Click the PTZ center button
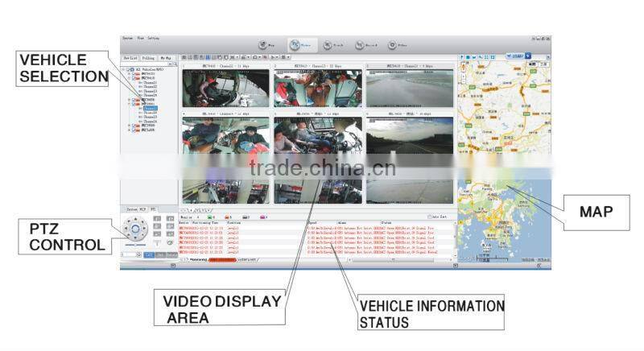 (135, 230)
